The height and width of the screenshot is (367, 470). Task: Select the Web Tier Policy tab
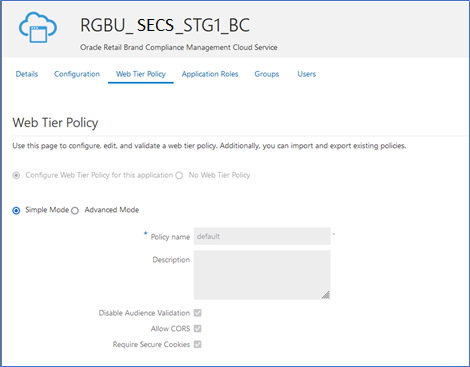tap(141, 74)
